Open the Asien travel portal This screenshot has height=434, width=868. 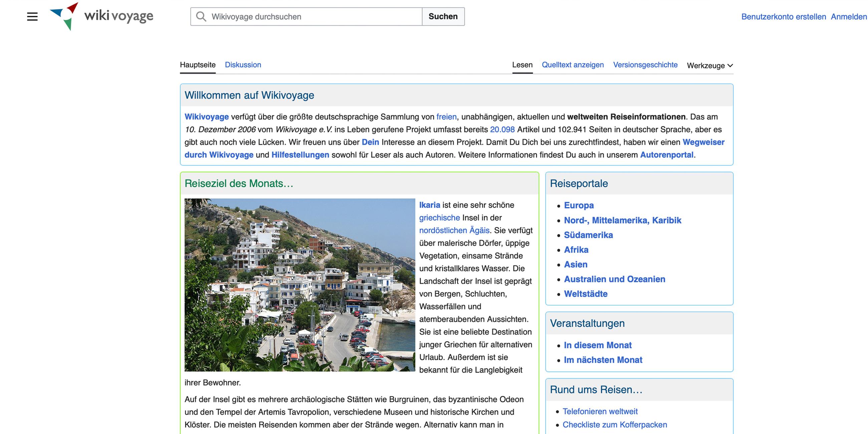click(x=576, y=264)
